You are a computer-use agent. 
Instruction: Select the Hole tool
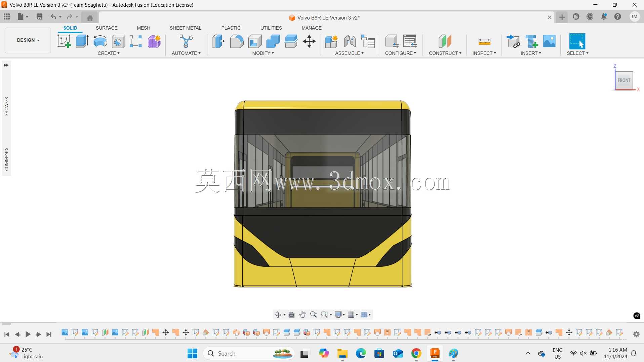(118, 41)
